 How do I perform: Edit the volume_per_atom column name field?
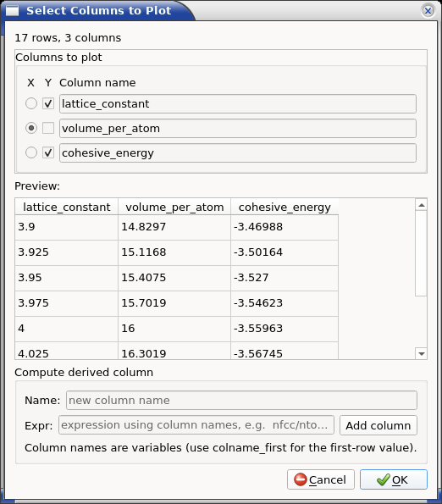[238, 128]
